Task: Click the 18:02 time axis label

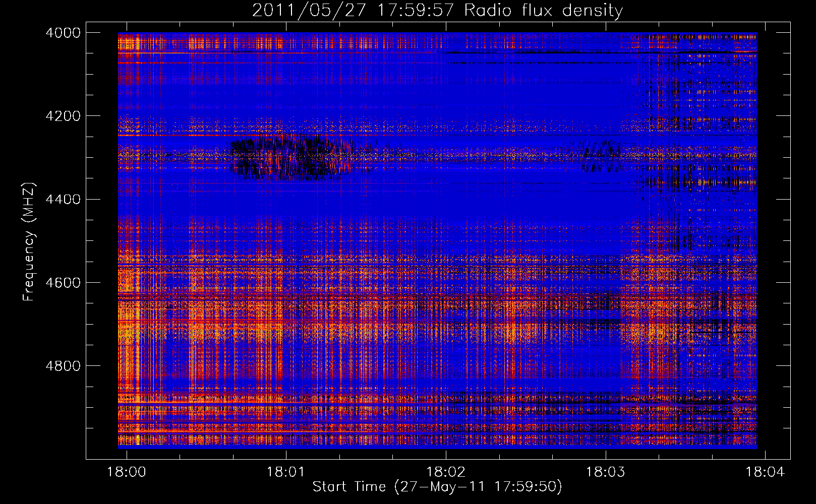Action: coord(446,472)
